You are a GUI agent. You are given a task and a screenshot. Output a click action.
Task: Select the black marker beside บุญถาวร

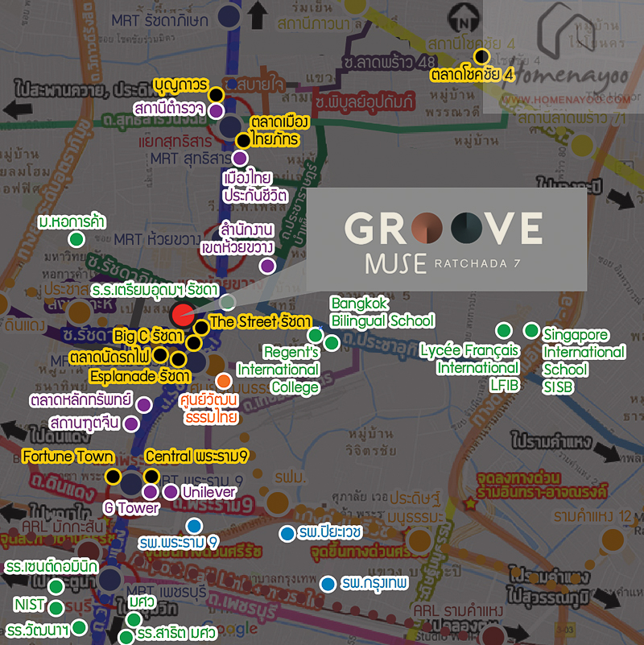pos(216,94)
